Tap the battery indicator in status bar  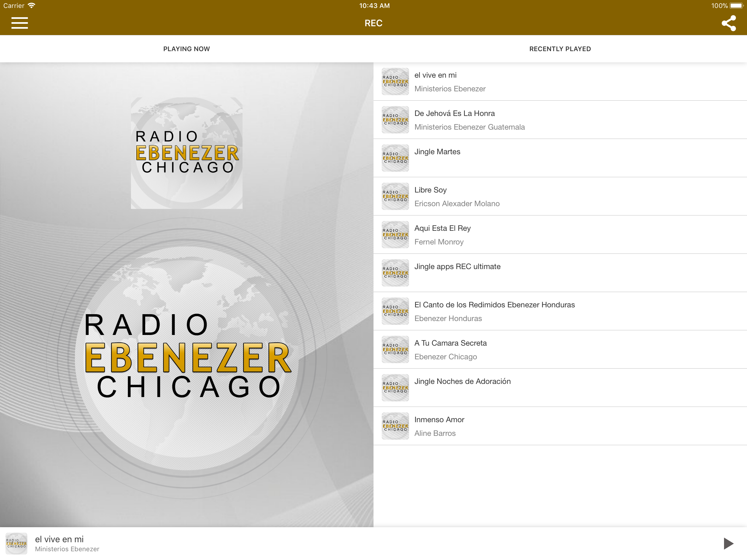[736, 6]
